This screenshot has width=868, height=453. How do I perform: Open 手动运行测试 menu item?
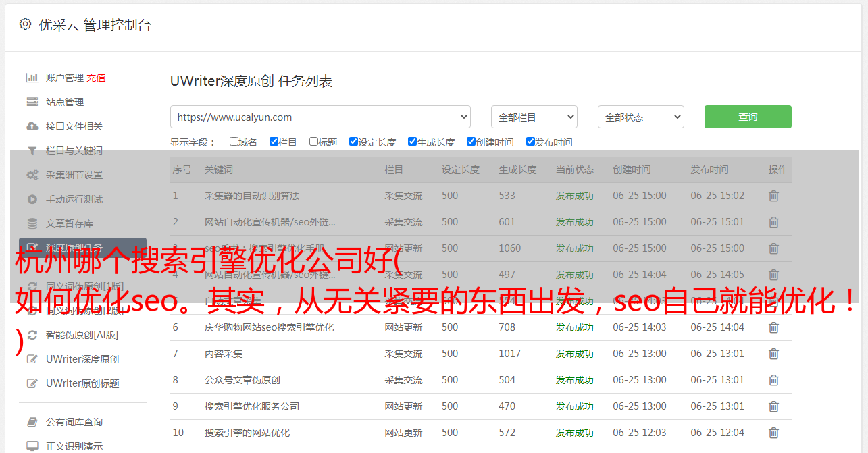[x=74, y=199]
